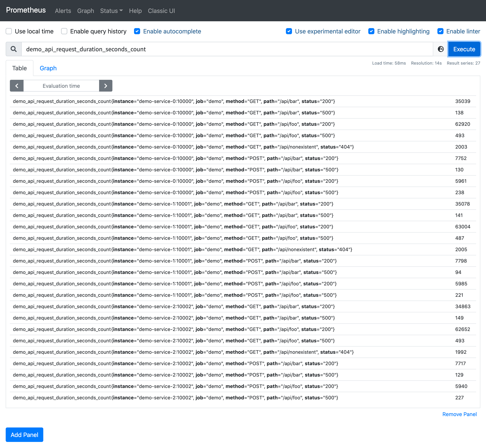
Task: Select demo-service-0 GET /api/foo status 500 series
Action: 243,135
